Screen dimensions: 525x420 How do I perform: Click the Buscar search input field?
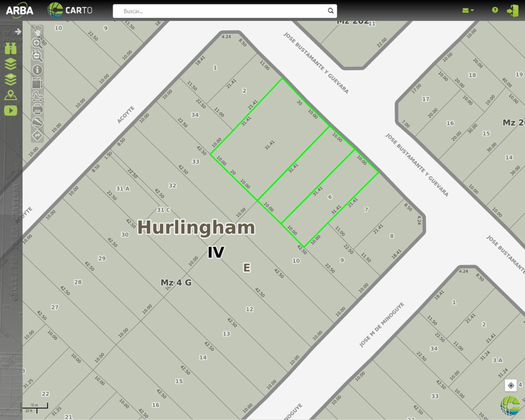[x=220, y=11]
